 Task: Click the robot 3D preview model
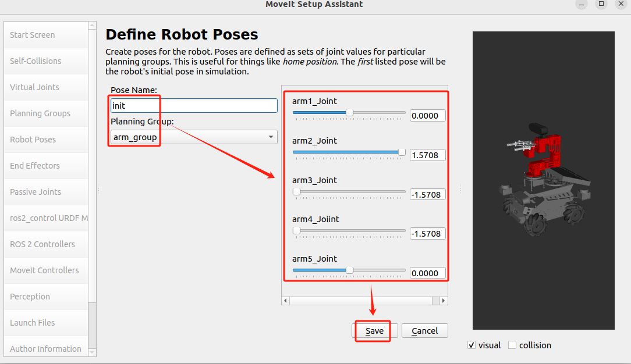click(x=545, y=179)
